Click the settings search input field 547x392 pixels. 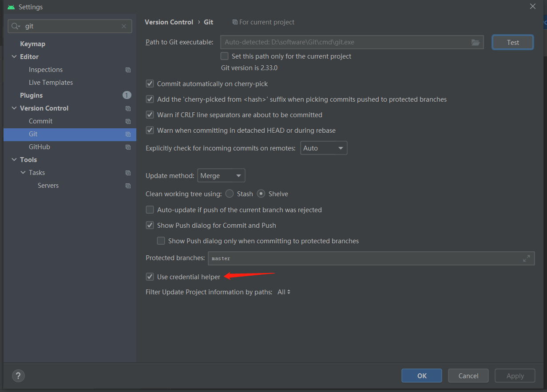[x=70, y=26]
